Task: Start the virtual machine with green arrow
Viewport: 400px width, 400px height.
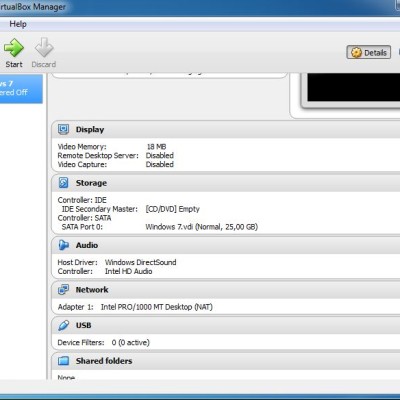Action: (14, 53)
